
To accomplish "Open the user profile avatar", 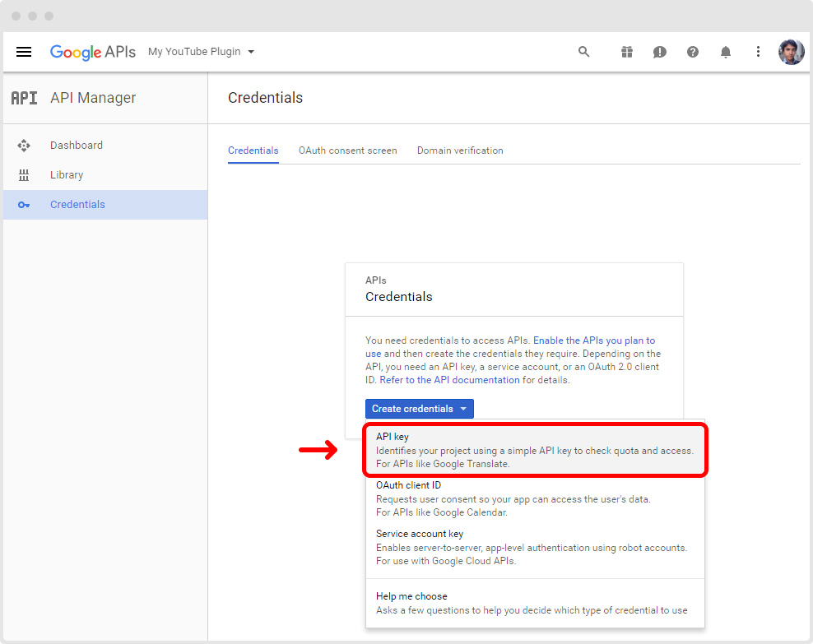I will (x=791, y=52).
